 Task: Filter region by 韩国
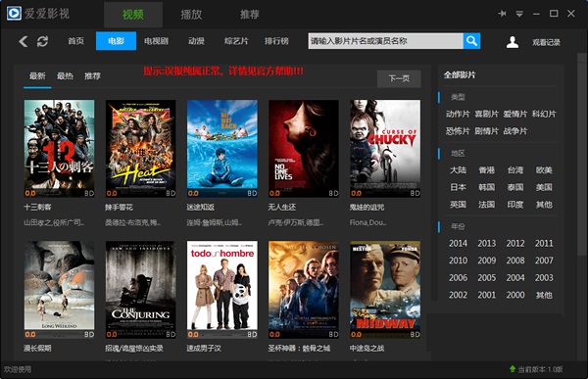coord(487,187)
